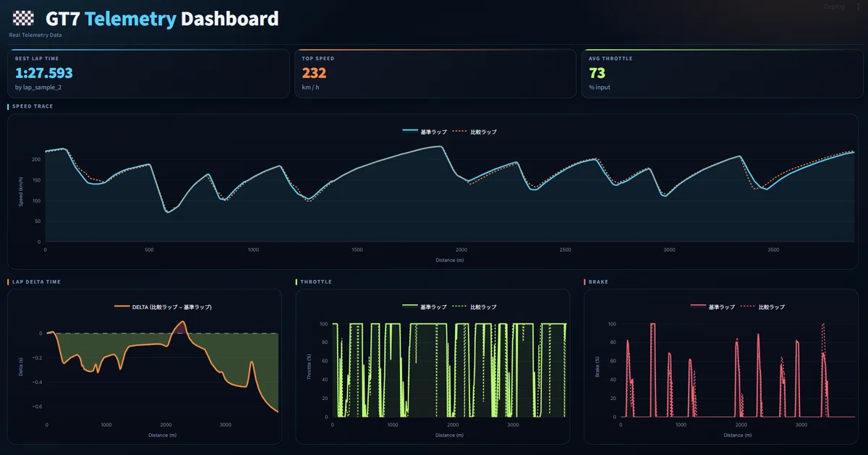Image resolution: width=868 pixels, height=455 pixels.
Task: Click Distance (m) under the Throttle chart
Action: pos(450,435)
